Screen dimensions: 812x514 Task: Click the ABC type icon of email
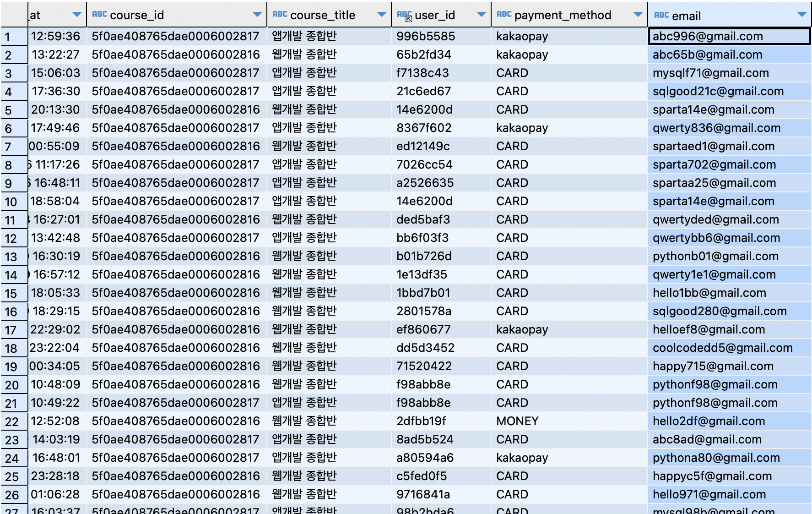pos(661,15)
